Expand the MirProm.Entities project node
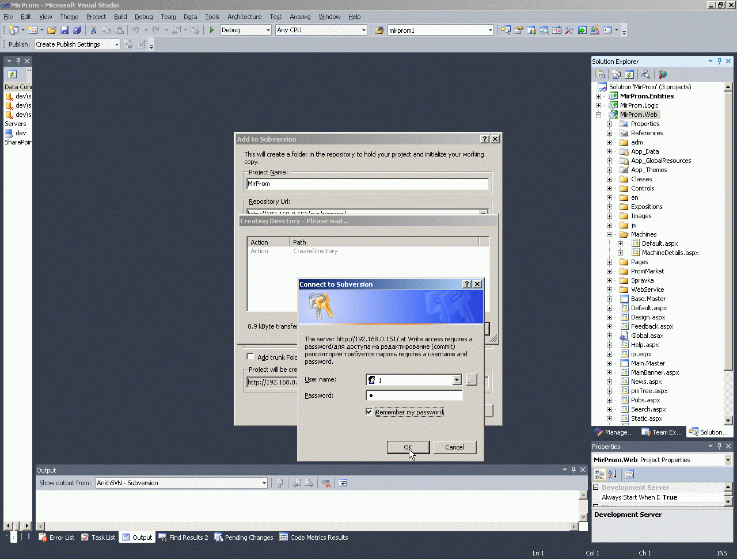Image resolution: width=737 pixels, height=560 pixels. (x=599, y=96)
